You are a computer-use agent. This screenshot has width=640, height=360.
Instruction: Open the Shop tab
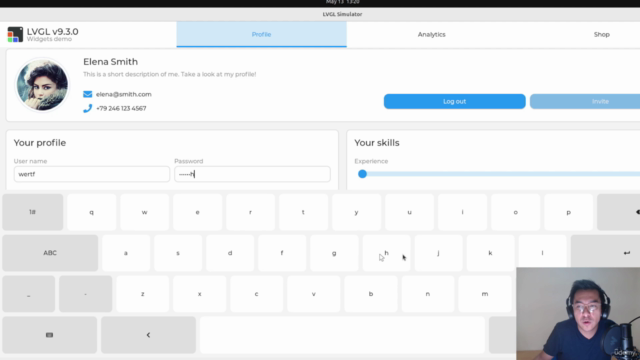click(602, 34)
